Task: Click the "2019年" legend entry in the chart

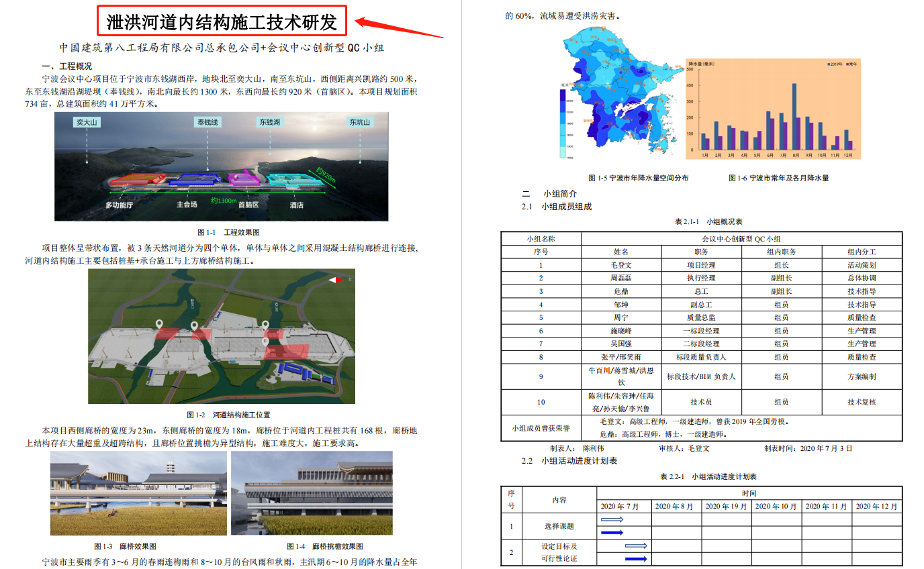Action: coord(834,64)
